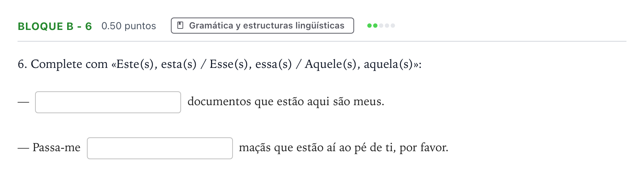Screen dimensions: 644x187
Task: Click the middle gray difficulty dot
Action: tap(387, 26)
